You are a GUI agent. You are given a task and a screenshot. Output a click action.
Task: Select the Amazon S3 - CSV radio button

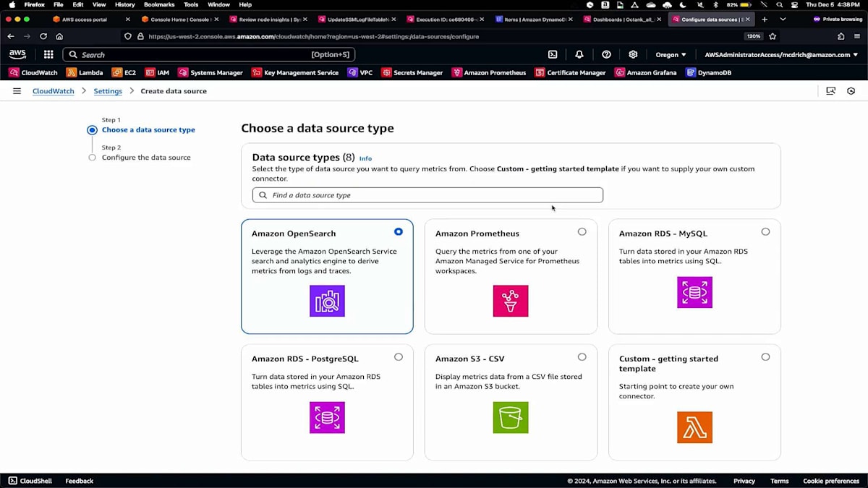coord(582,356)
